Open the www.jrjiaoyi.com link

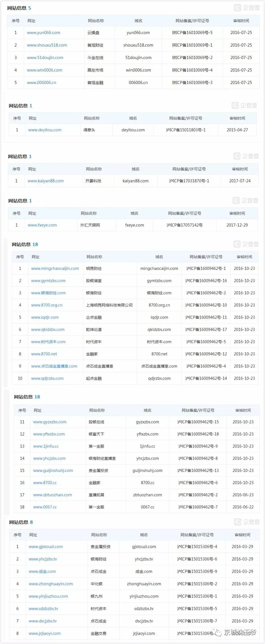click(45, 633)
